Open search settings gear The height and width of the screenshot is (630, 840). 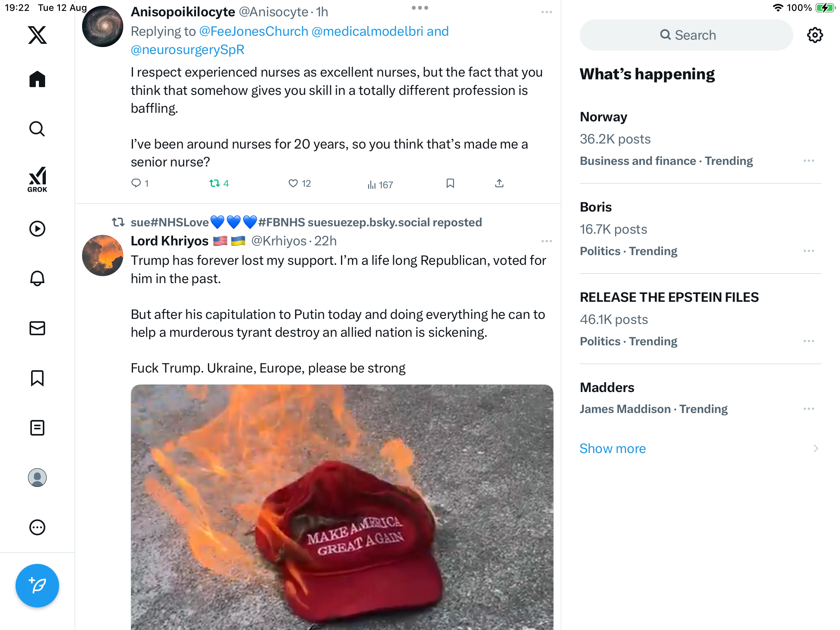tap(815, 35)
